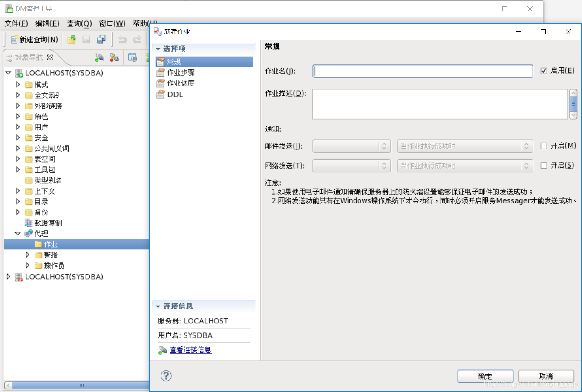Click the connected LOCALHOST server icon
The height and width of the screenshot is (392, 582).
(x=19, y=73)
